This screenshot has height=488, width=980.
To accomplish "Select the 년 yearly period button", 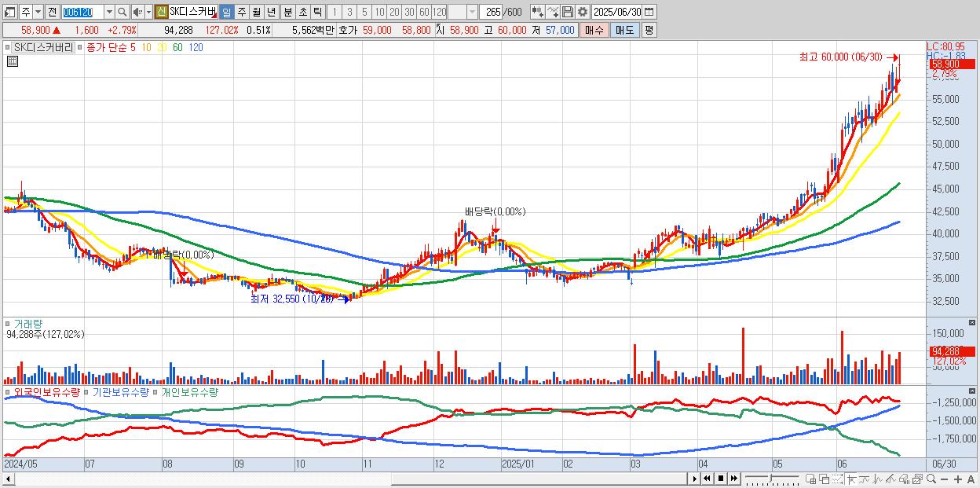I will (x=271, y=12).
